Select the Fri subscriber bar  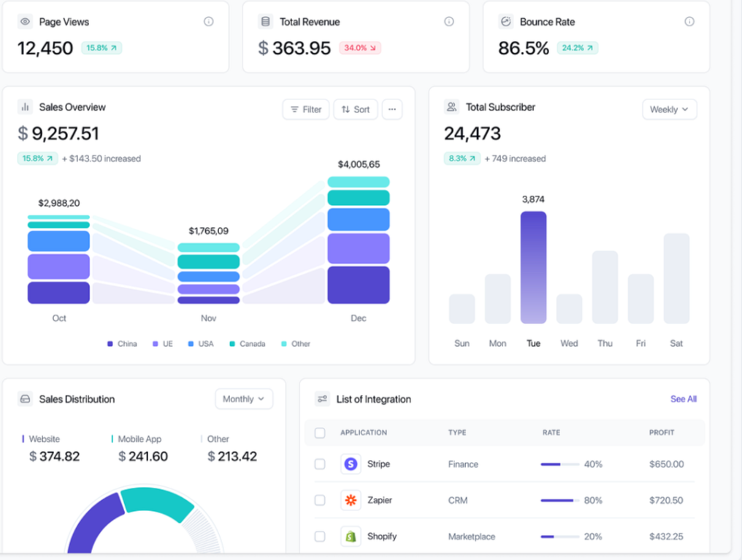(640, 299)
